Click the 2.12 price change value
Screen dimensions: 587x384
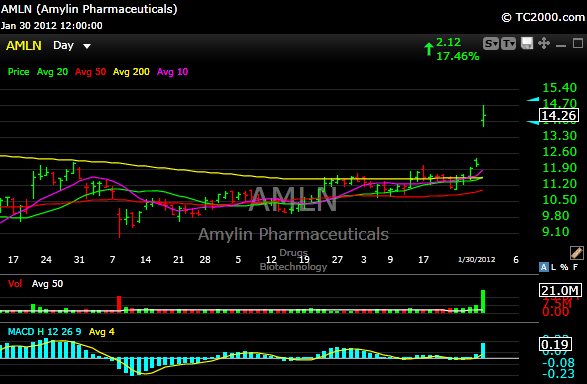(x=448, y=42)
